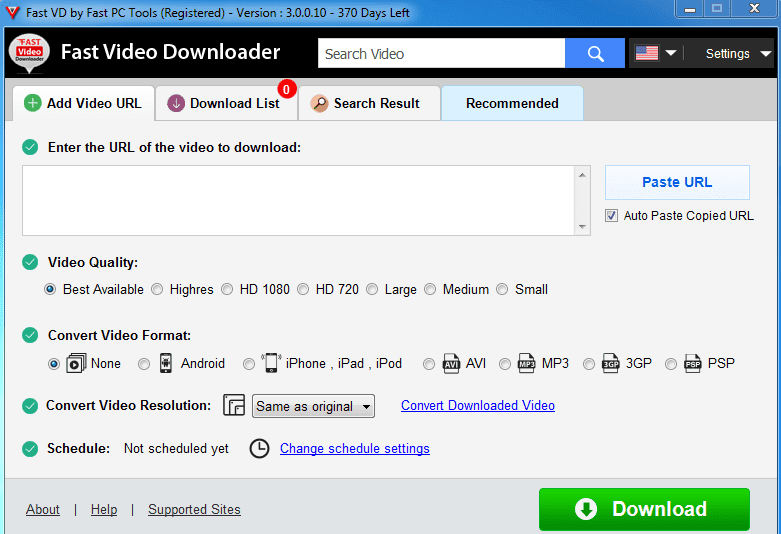Select Best Available video quality
The height and width of the screenshot is (534, 781).
tap(50, 289)
